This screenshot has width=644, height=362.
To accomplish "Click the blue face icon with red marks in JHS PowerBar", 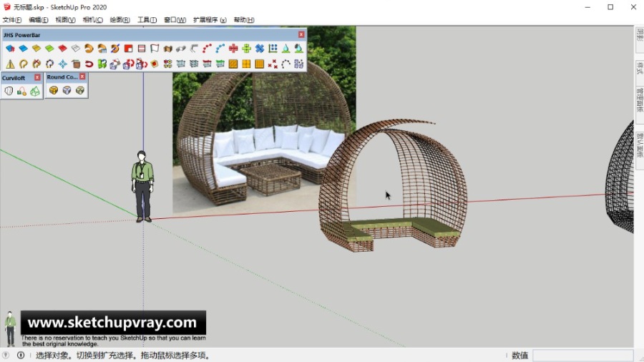I will tap(10, 49).
